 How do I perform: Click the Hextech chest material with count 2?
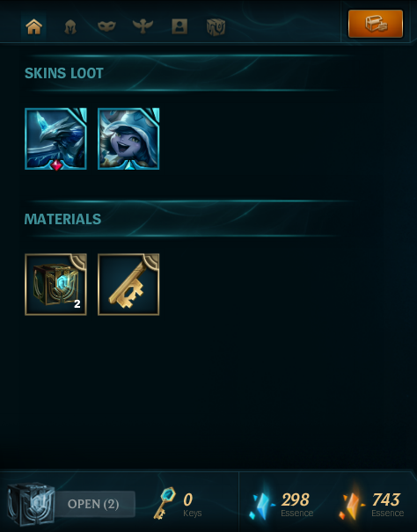(x=55, y=284)
